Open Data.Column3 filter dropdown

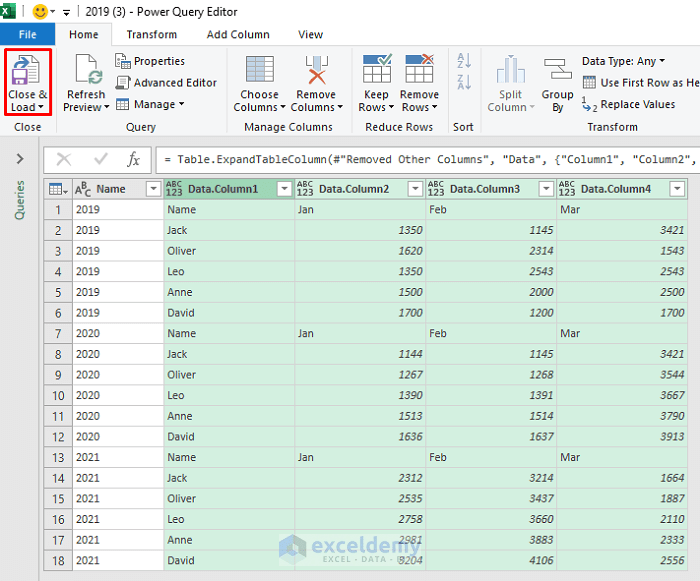(546, 189)
